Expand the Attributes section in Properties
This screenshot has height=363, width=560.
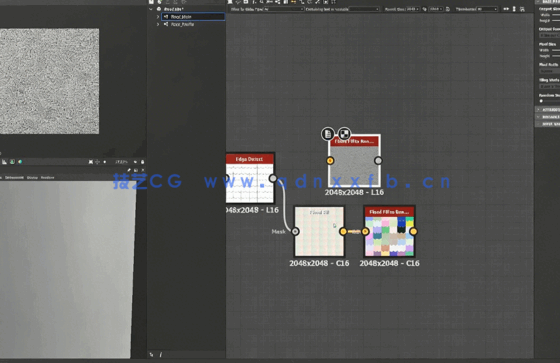click(x=548, y=109)
